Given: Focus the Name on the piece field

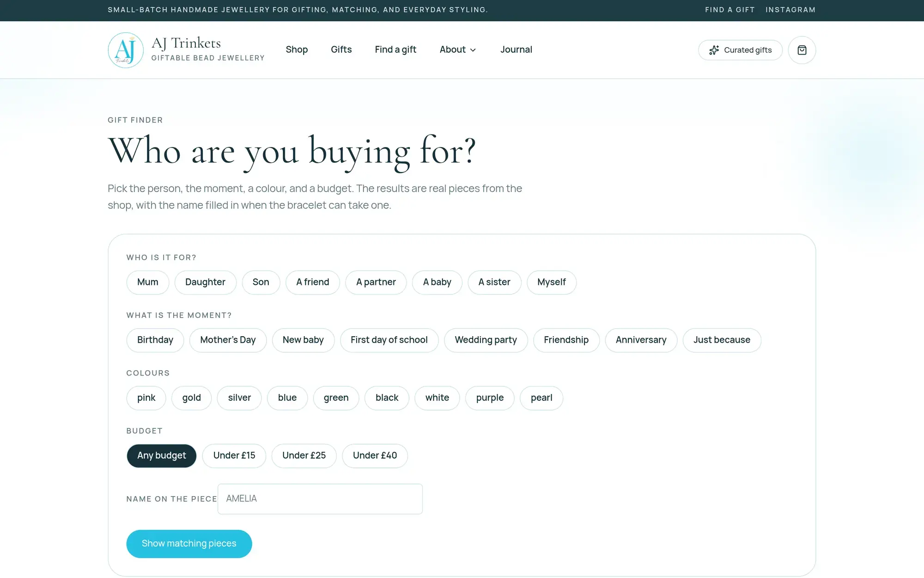Looking at the screenshot, I should coord(320,498).
